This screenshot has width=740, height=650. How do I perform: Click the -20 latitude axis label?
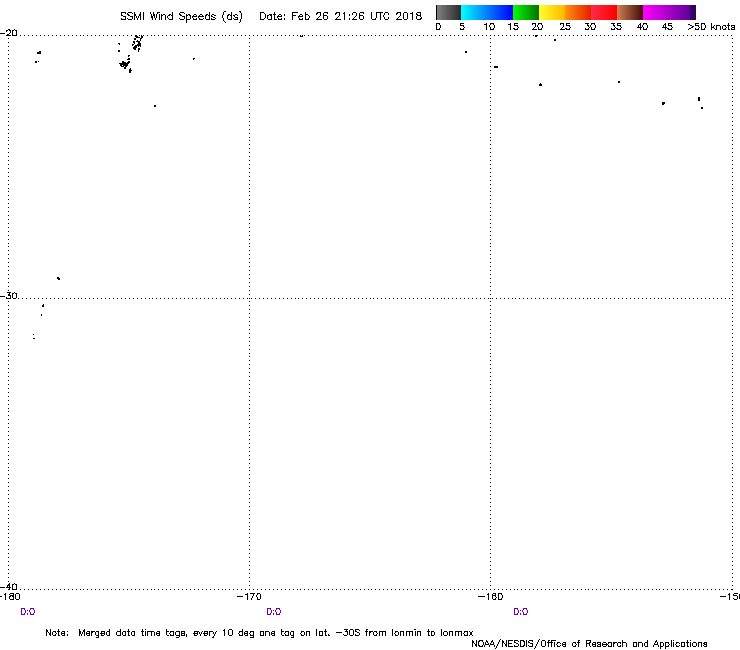coord(9,32)
